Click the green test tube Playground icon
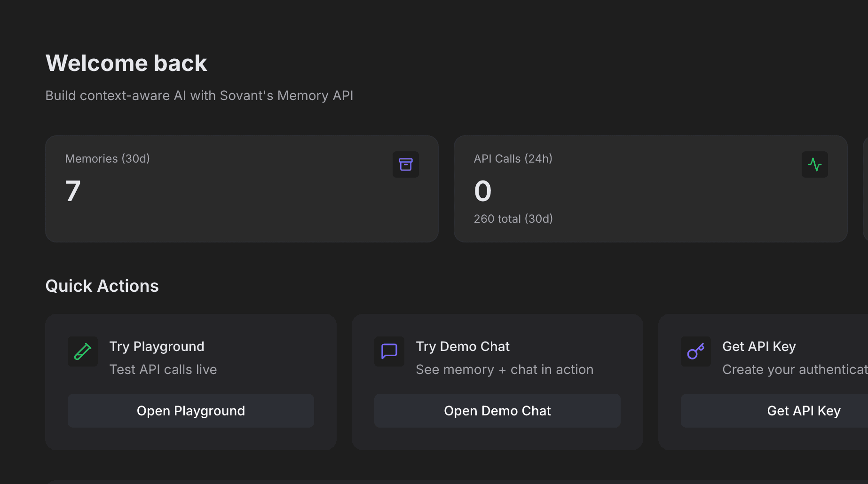868x484 pixels. [83, 351]
